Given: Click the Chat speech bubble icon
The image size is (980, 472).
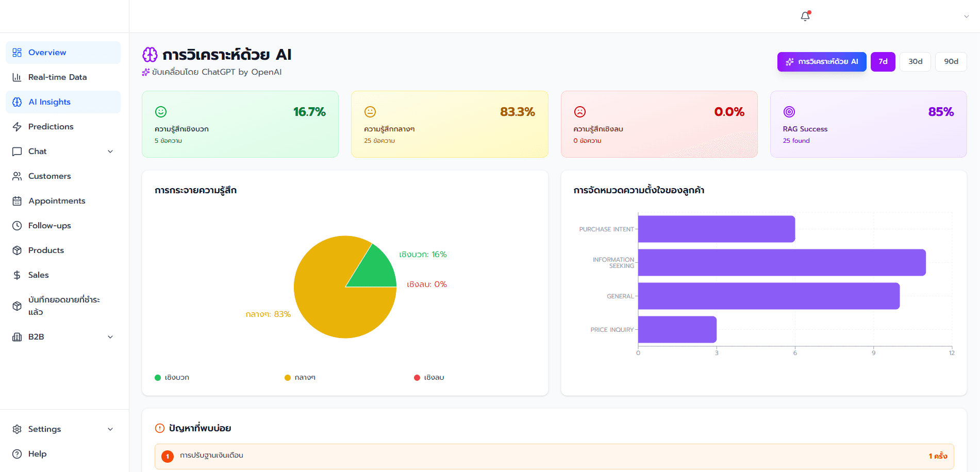Looking at the screenshot, I should (x=17, y=151).
